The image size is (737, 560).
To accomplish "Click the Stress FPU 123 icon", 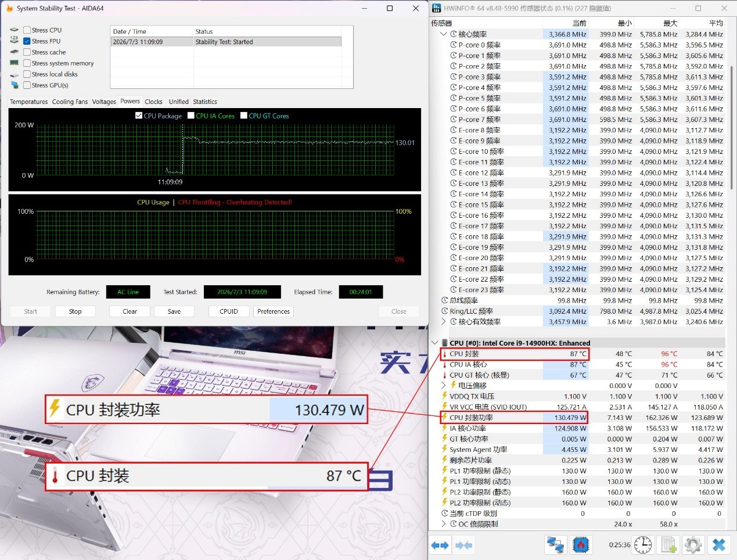I will (15, 40).
